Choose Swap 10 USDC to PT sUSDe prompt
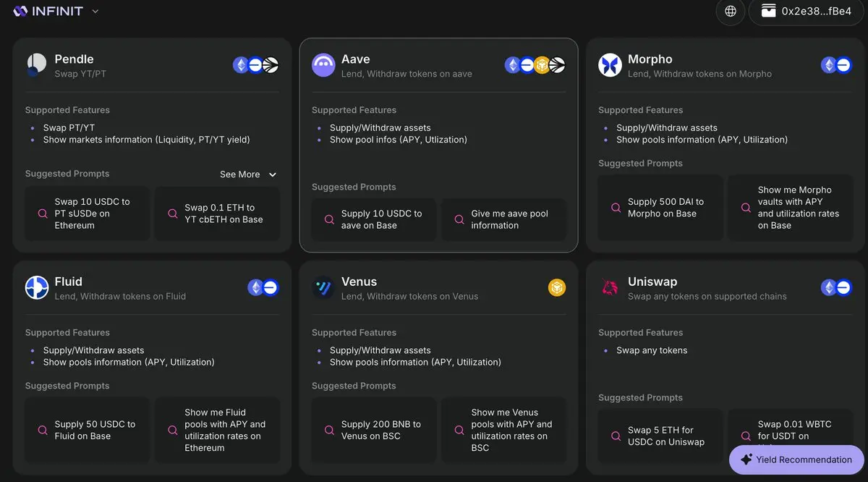868x482 pixels. click(88, 213)
